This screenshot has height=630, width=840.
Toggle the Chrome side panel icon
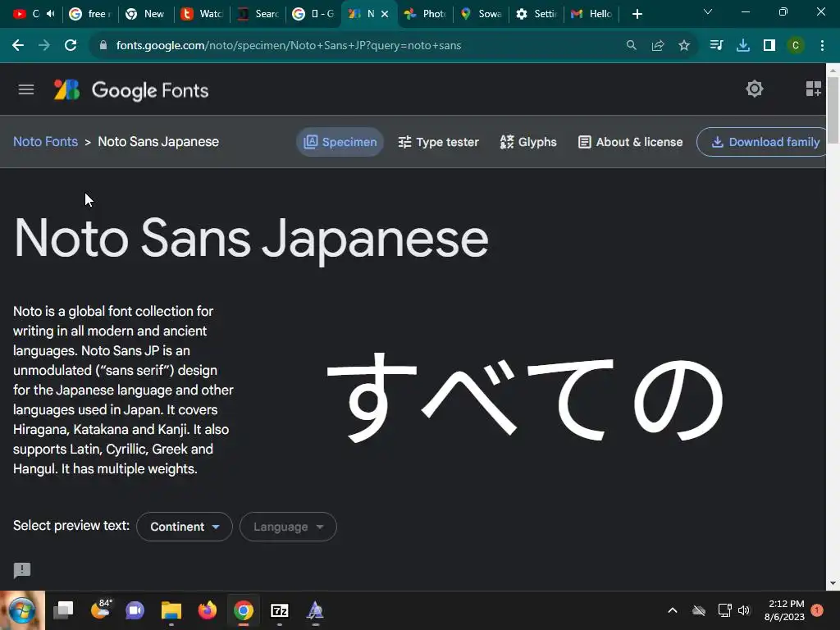click(769, 46)
